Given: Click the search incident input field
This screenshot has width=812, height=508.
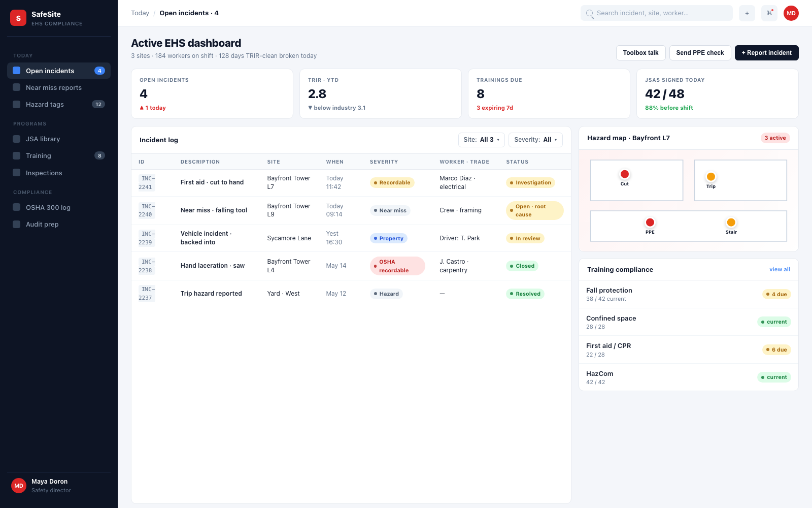Looking at the screenshot, I should click(x=656, y=13).
